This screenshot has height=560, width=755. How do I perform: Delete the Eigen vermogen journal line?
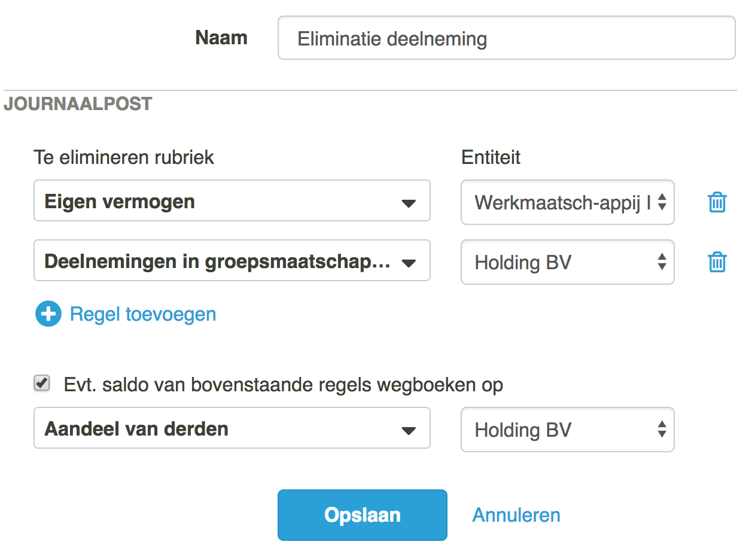717,202
